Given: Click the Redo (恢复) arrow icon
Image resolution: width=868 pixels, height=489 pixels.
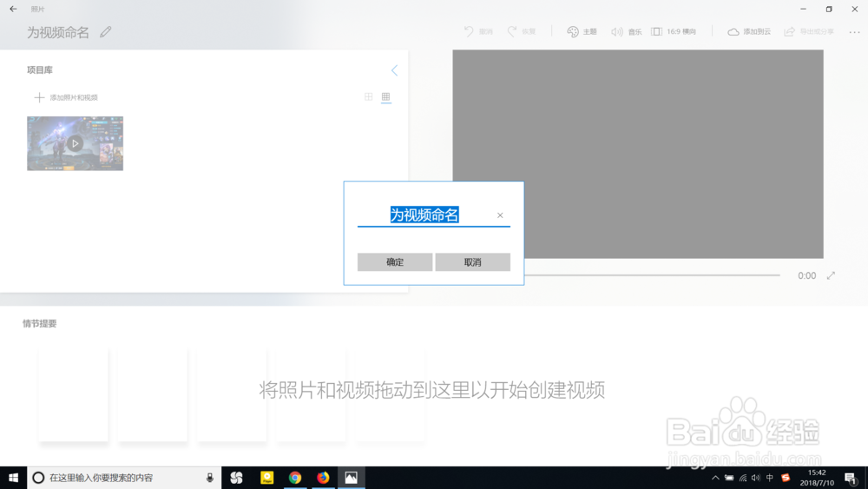Looking at the screenshot, I should pyautogui.click(x=512, y=31).
